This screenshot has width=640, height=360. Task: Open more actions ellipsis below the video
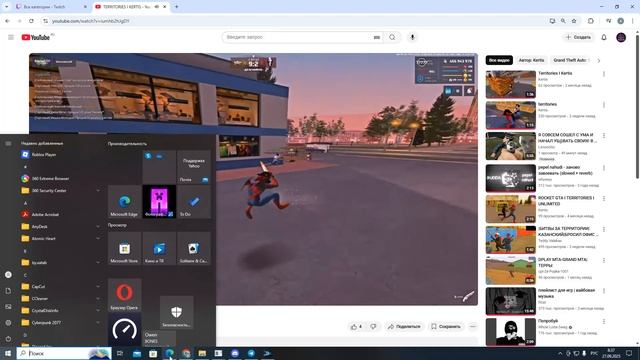(473, 327)
